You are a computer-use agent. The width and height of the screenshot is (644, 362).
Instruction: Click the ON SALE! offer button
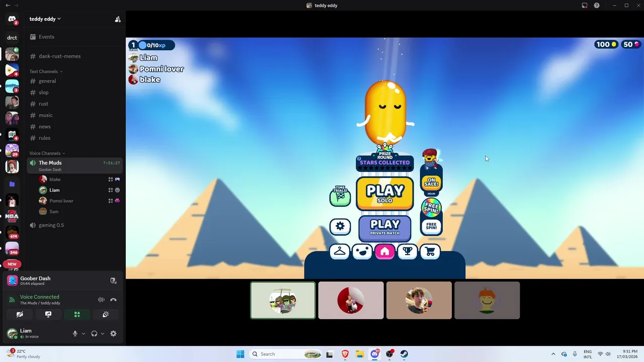431,183
